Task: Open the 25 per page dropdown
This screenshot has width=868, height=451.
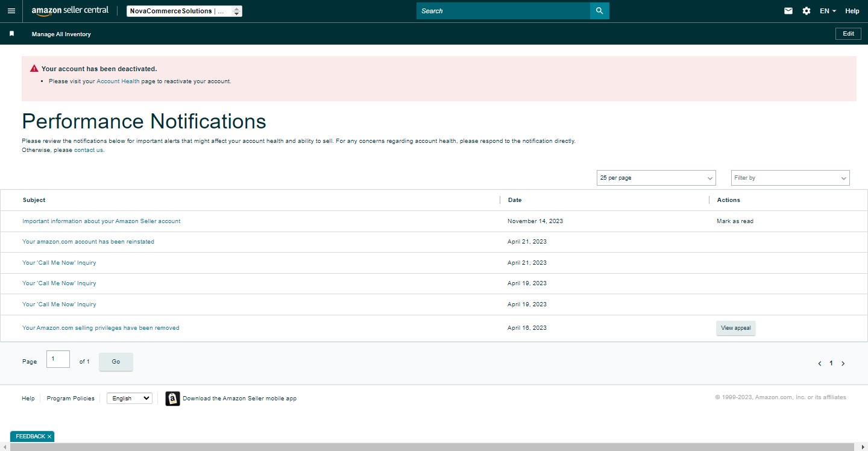Action: pos(656,178)
